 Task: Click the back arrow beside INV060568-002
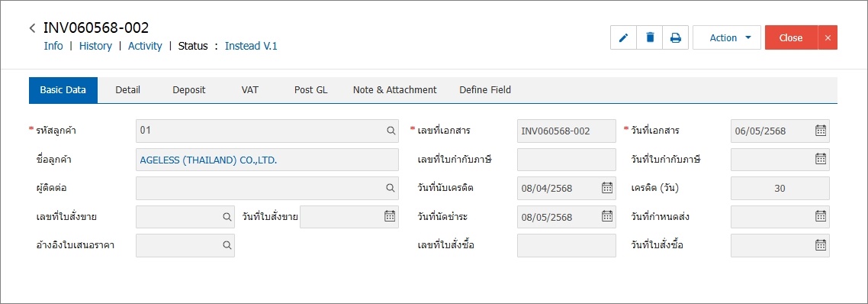[33, 28]
